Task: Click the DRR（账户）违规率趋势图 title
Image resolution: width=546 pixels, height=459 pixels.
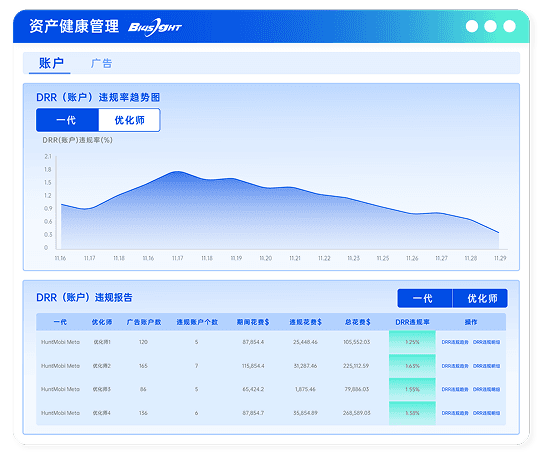Action: coord(98,97)
